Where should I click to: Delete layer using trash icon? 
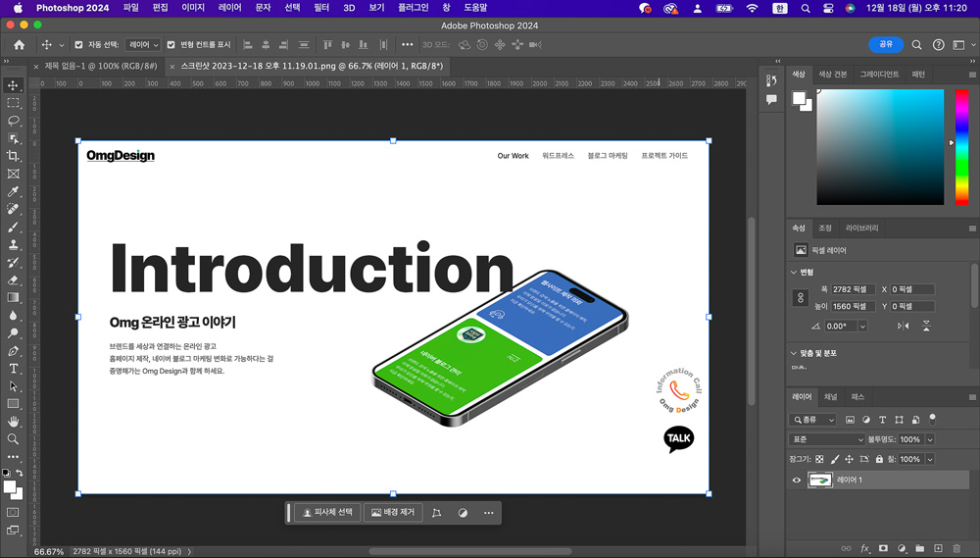[956, 548]
